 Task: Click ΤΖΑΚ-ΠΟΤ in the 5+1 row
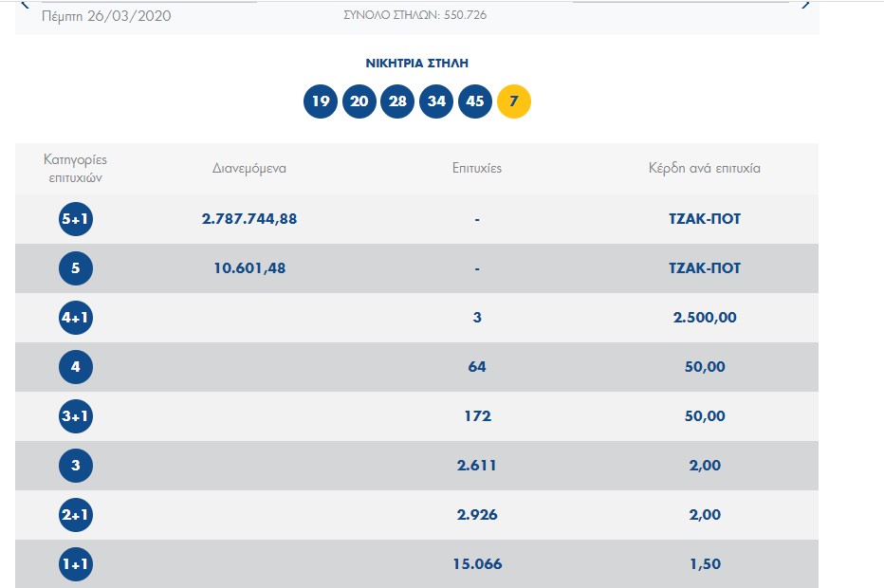(704, 219)
